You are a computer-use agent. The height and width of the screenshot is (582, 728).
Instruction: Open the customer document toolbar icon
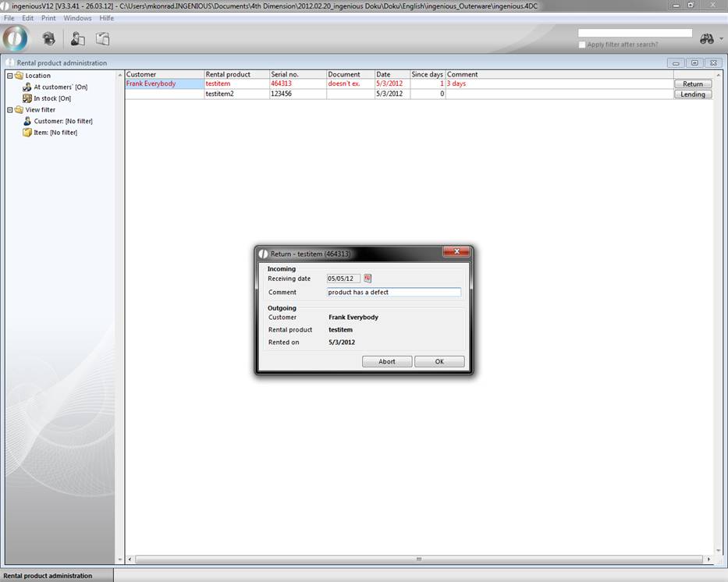click(x=77, y=38)
